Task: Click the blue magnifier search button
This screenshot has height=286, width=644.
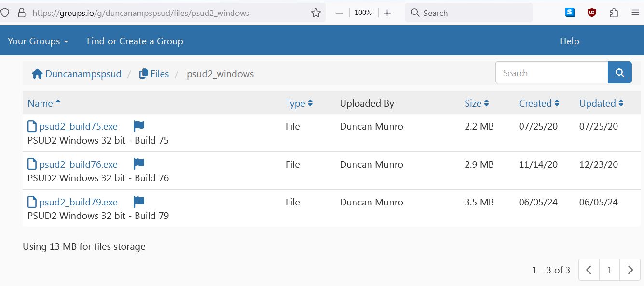Action: [620, 73]
